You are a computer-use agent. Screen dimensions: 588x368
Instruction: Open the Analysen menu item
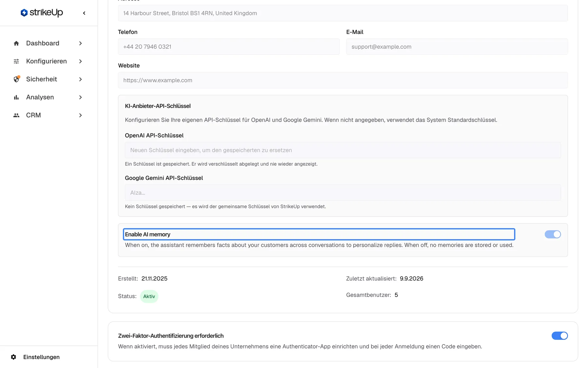(49, 97)
